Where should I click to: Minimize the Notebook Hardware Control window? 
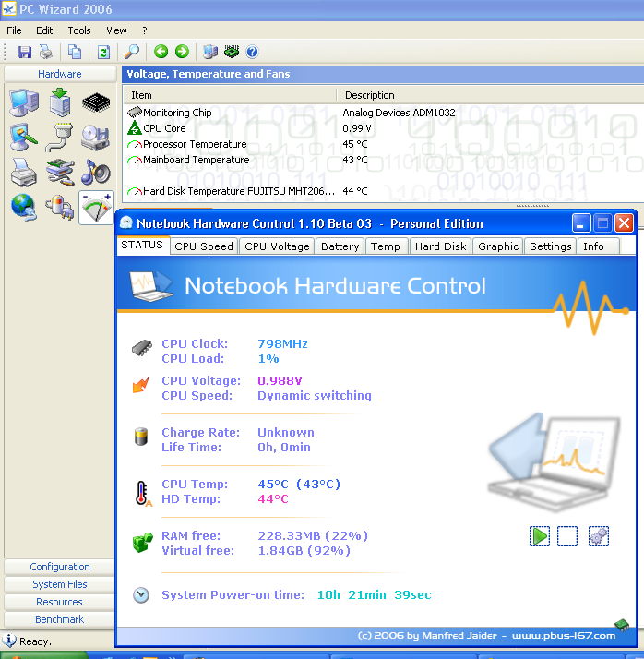pyautogui.click(x=581, y=222)
